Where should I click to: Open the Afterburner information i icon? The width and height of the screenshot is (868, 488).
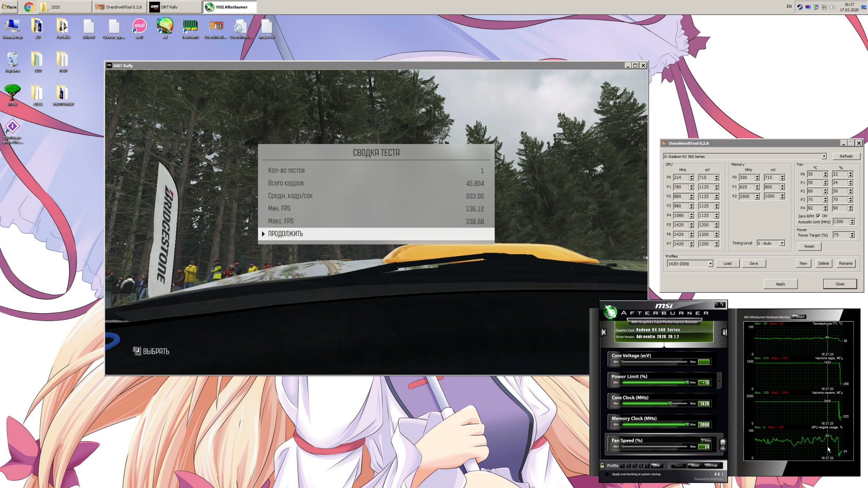[x=724, y=332]
